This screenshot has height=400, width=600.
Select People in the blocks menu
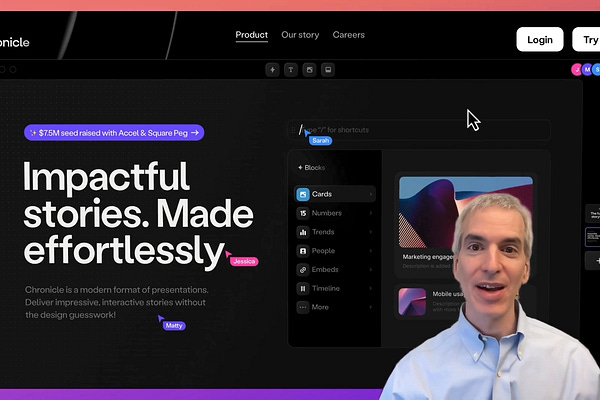point(335,250)
